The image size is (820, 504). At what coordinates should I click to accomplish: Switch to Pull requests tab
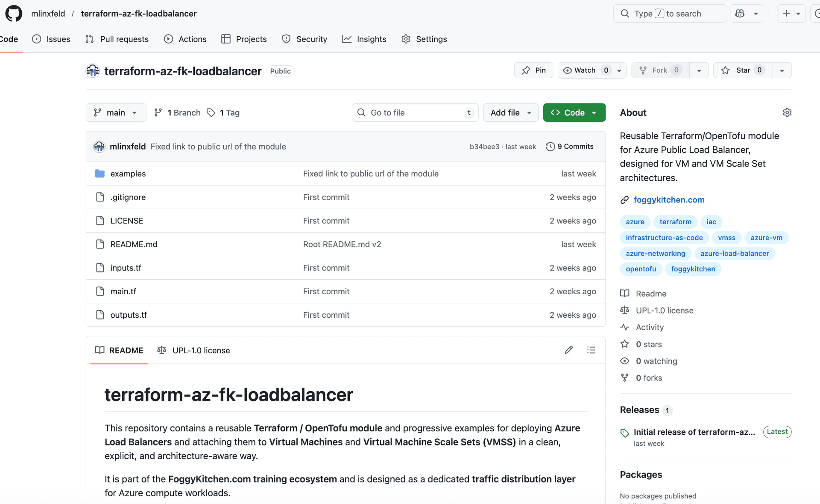click(117, 39)
